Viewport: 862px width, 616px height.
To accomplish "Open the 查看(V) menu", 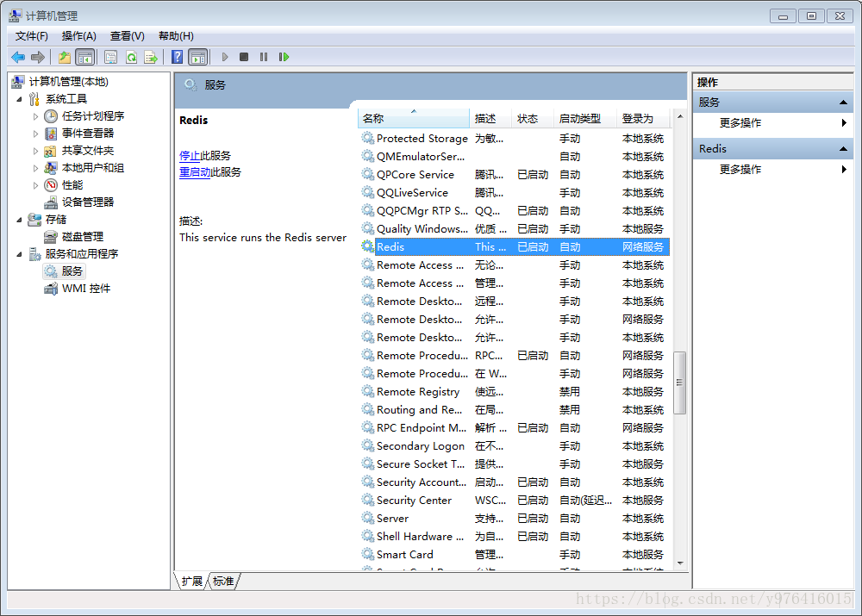I will coord(127,36).
